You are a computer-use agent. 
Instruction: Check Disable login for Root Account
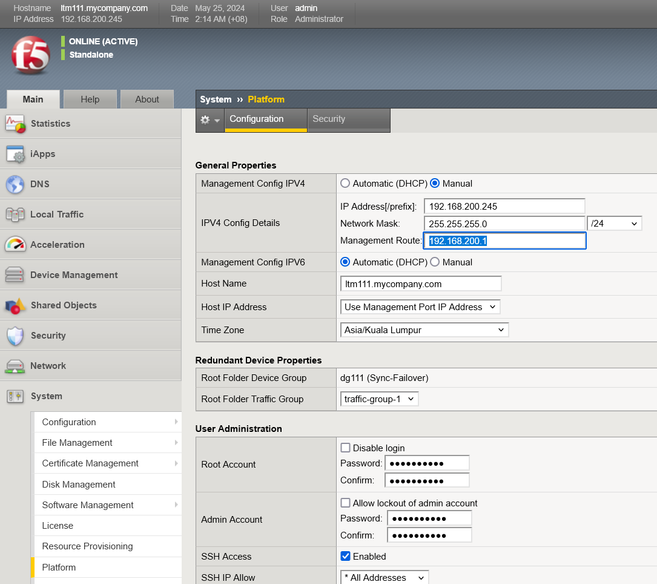coord(346,448)
